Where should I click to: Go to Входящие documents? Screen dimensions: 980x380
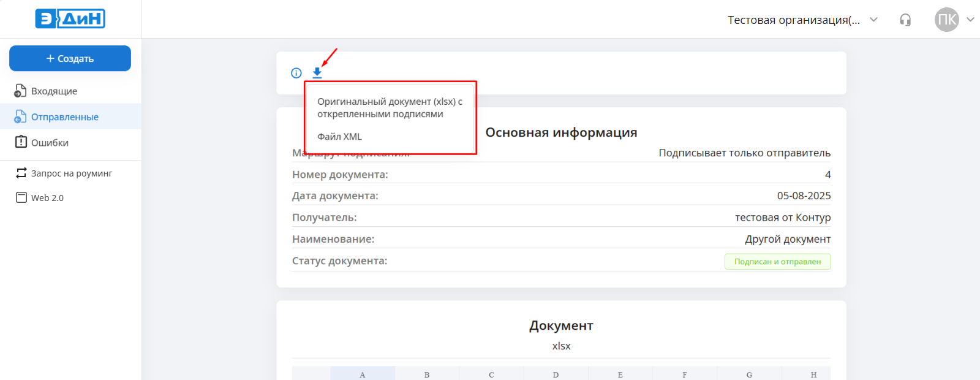click(x=54, y=91)
